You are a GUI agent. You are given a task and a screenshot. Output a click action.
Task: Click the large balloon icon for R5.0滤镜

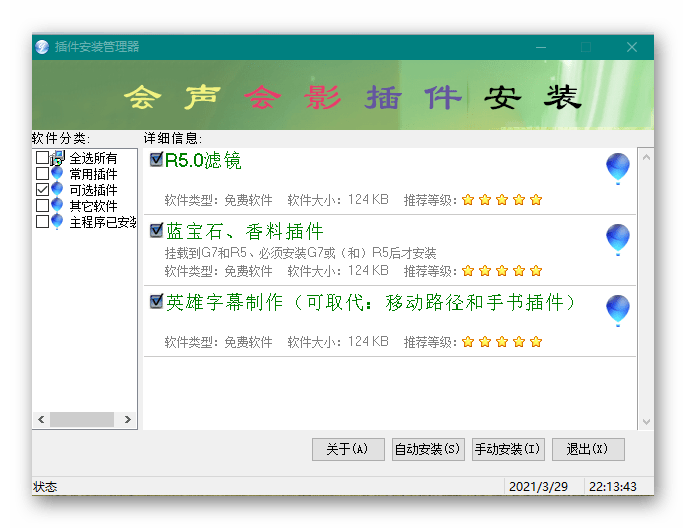pos(618,168)
